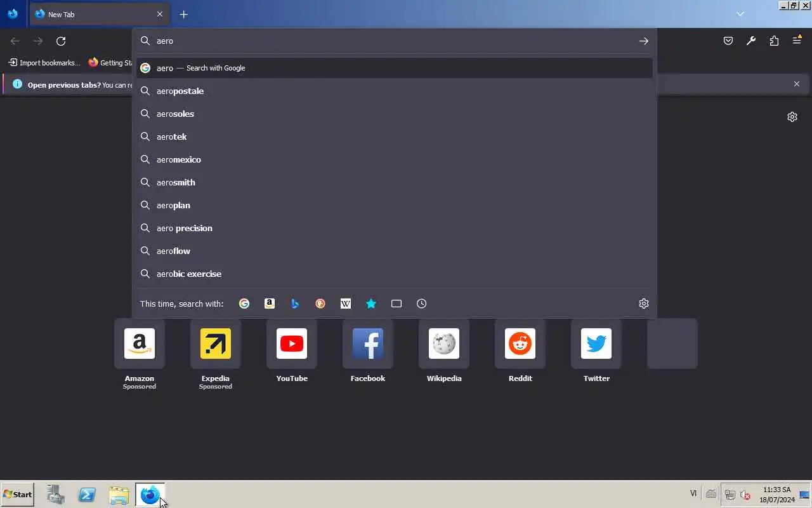Open Extensions puzzle icon

pyautogui.click(x=774, y=41)
